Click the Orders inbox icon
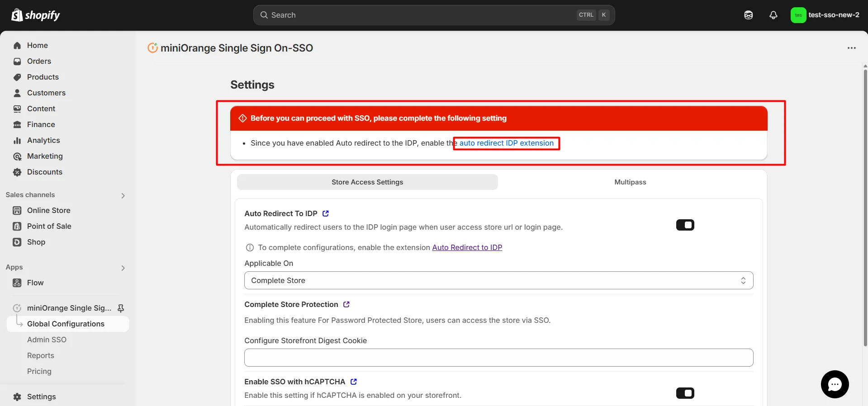Image resolution: width=868 pixels, height=406 pixels. tap(17, 61)
